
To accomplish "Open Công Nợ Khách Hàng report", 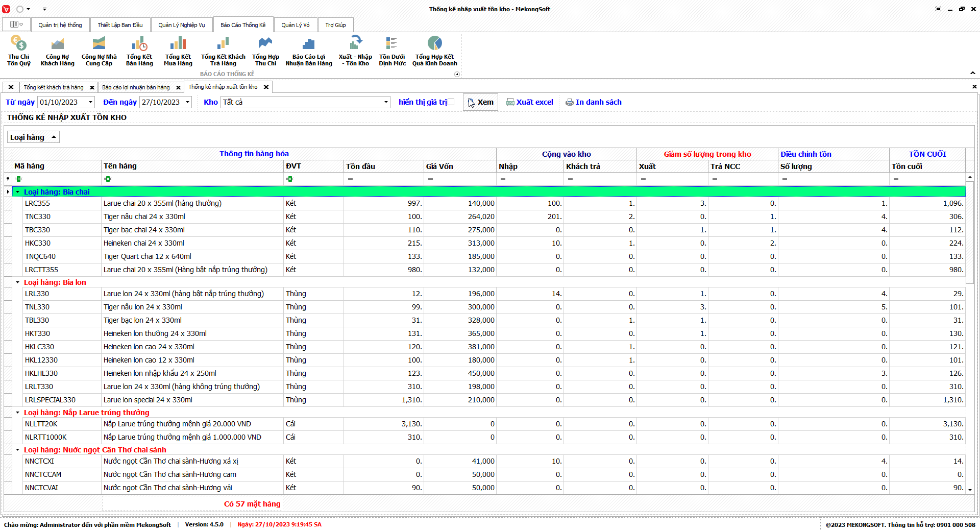I will pyautogui.click(x=57, y=51).
